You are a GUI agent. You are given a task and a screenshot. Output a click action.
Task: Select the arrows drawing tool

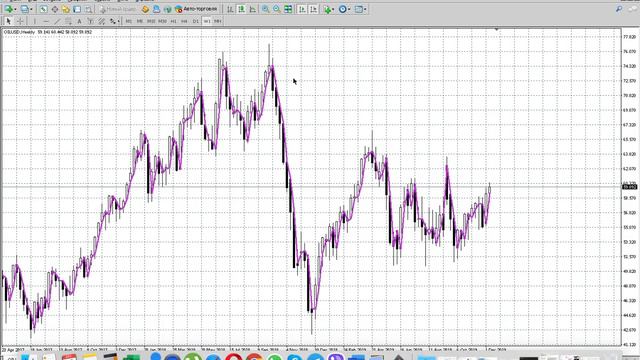click(113, 21)
